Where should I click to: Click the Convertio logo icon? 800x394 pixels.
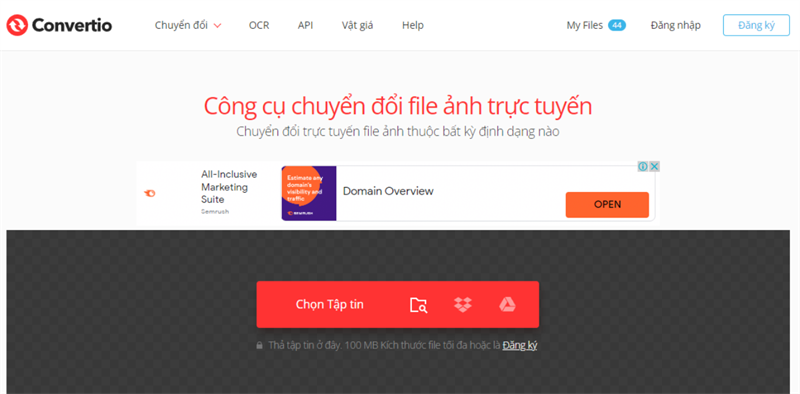click(x=17, y=25)
